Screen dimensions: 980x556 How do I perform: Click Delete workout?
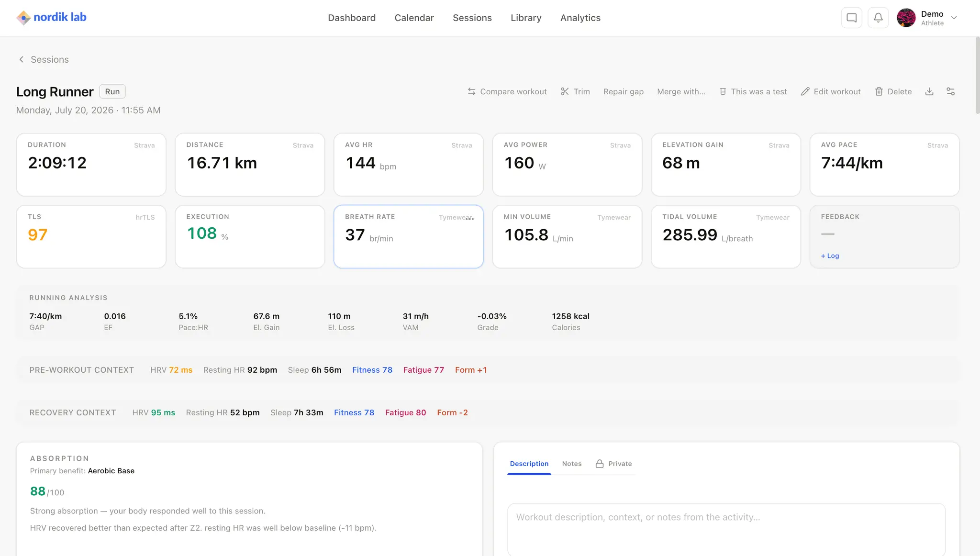893,91
